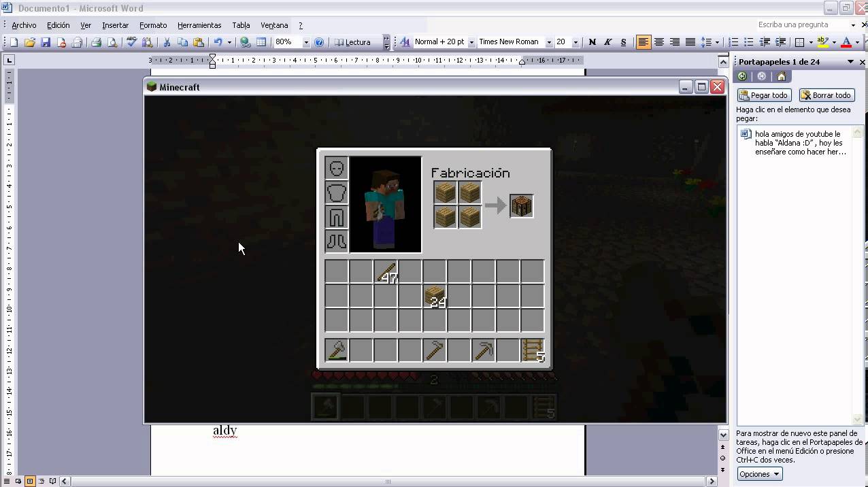The width and height of the screenshot is (868, 487).
Task: Paste with the clipboard icon in the toolbar
Action: pos(199,42)
